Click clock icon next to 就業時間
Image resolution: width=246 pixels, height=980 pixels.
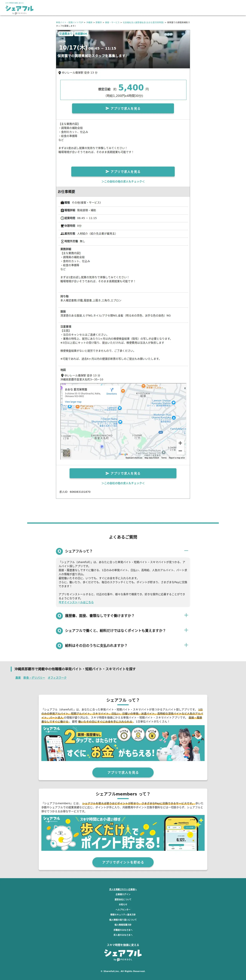tap(62, 218)
